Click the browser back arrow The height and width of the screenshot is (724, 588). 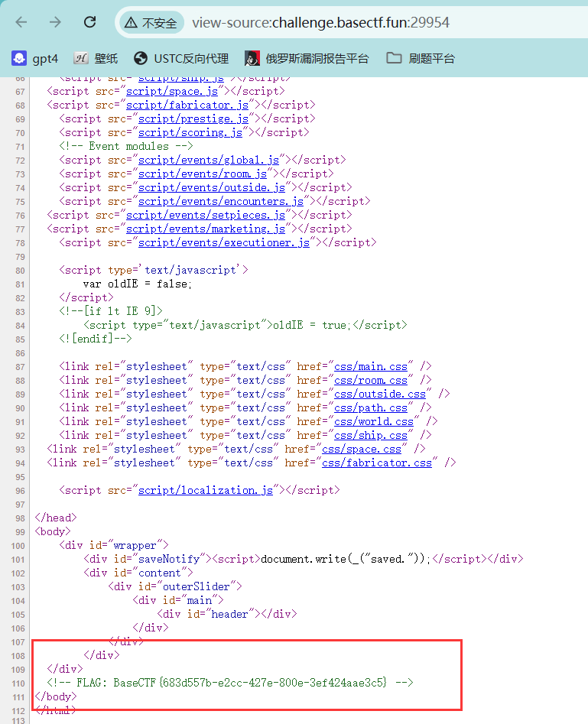tap(21, 22)
